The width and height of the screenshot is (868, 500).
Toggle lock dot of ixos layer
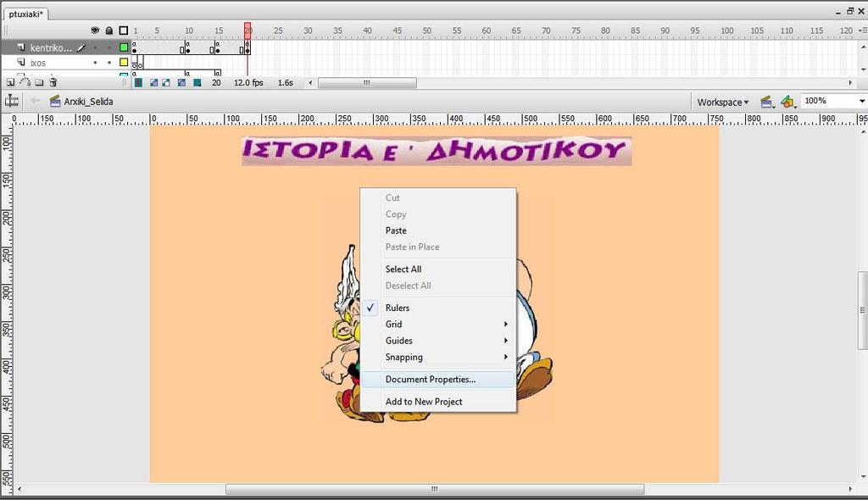(x=109, y=63)
